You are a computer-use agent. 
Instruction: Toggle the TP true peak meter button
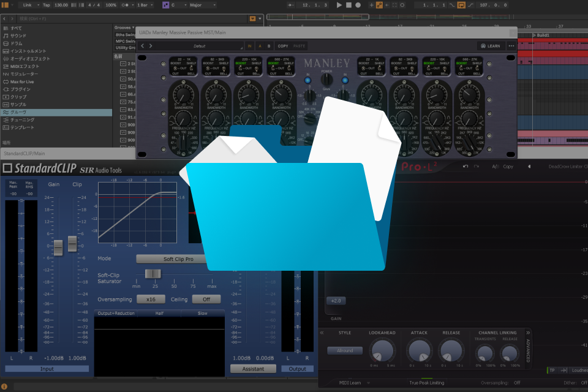coord(552,370)
